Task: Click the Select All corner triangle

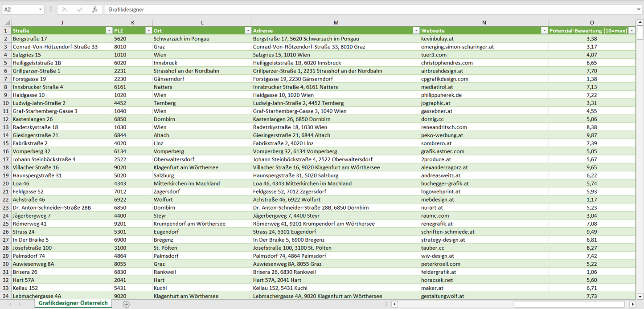Action: point(6,23)
